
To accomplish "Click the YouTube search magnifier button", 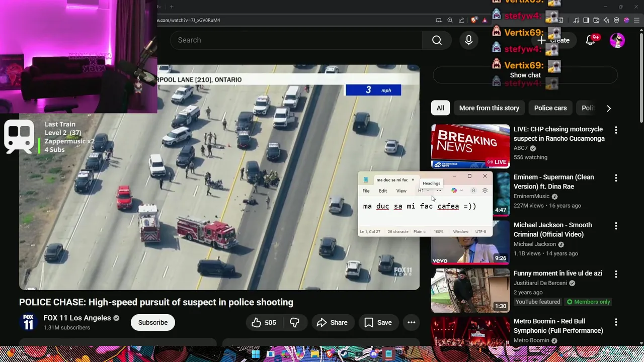I will click(437, 40).
